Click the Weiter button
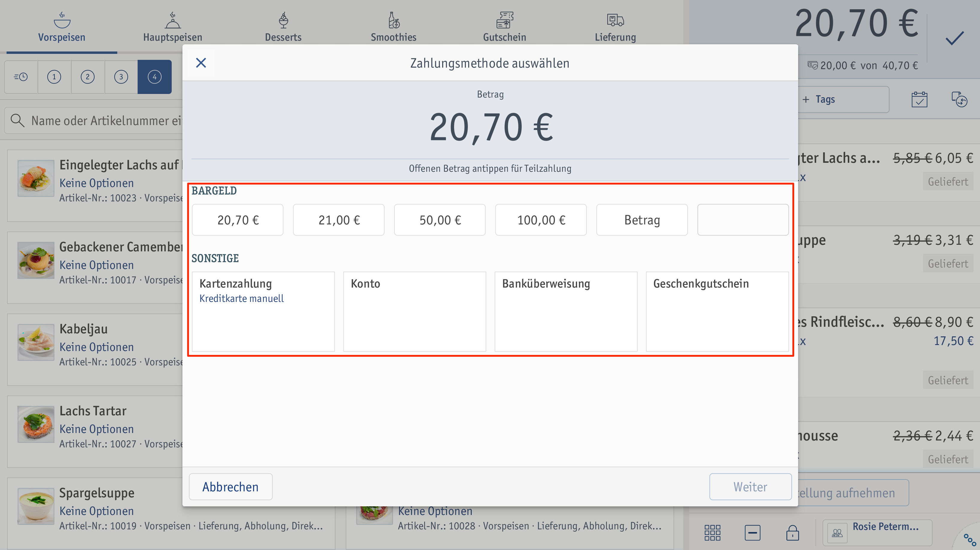This screenshot has height=550, width=980. click(x=750, y=487)
